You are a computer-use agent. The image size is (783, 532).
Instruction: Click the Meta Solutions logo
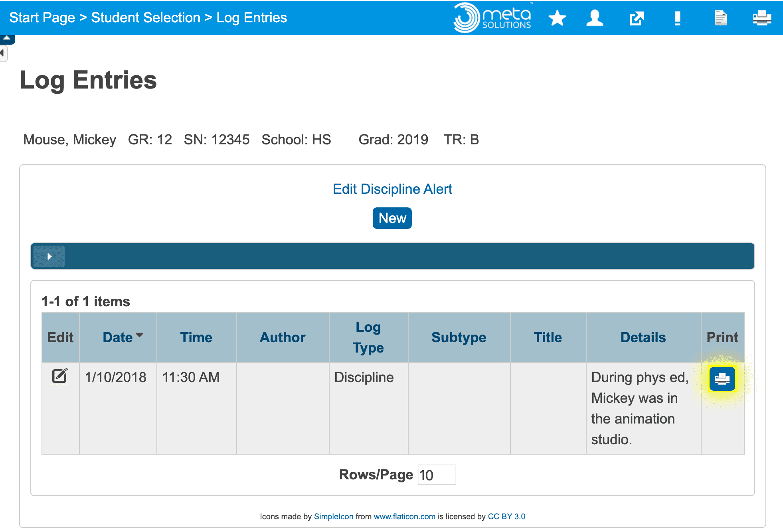[492, 18]
